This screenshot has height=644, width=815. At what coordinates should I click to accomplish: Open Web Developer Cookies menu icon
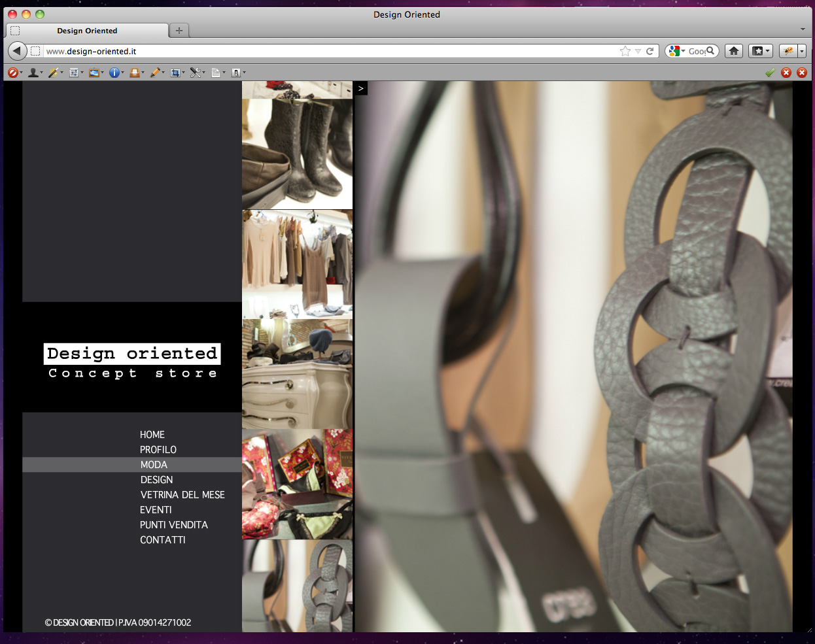point(33,73)
